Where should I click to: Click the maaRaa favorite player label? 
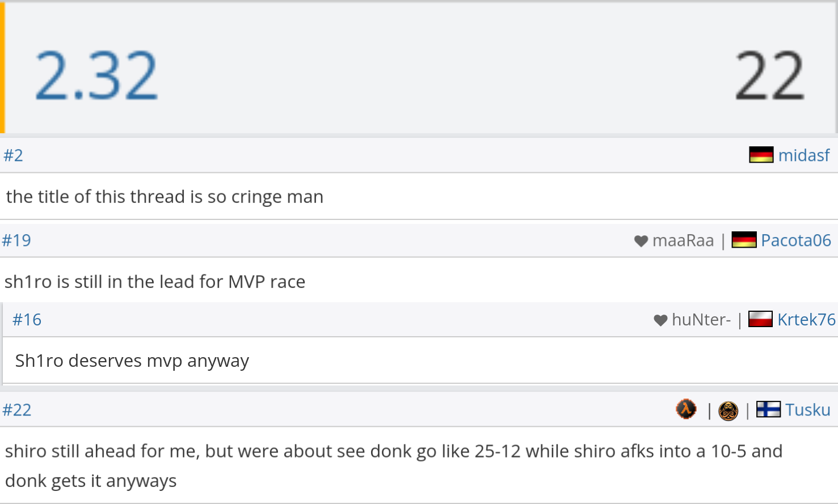683,240
